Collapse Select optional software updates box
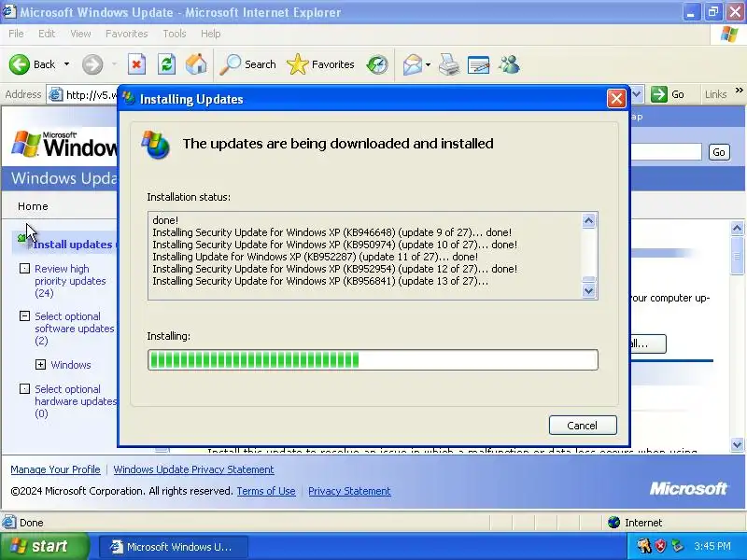 tap(24, 315)
